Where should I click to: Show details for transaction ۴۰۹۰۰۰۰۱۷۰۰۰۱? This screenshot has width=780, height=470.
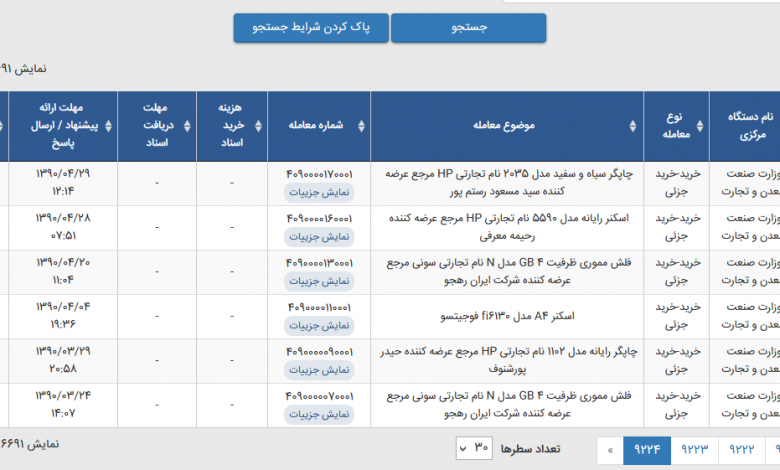tap(319, 192)
